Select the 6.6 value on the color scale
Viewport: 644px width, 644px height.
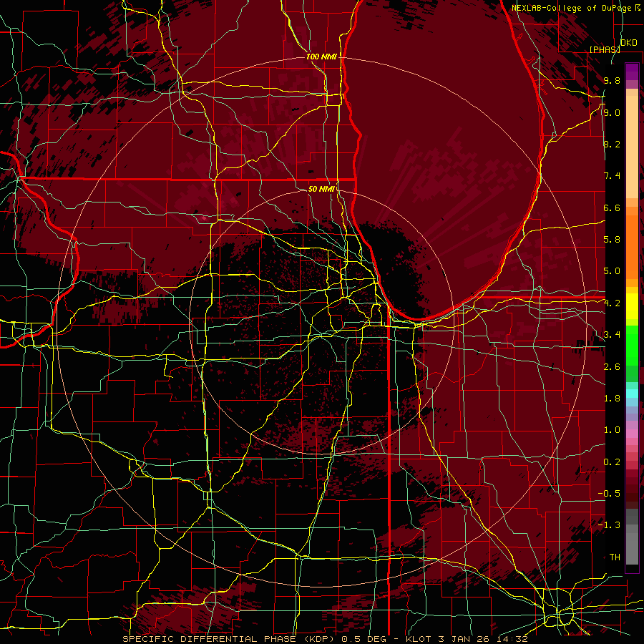612,208
